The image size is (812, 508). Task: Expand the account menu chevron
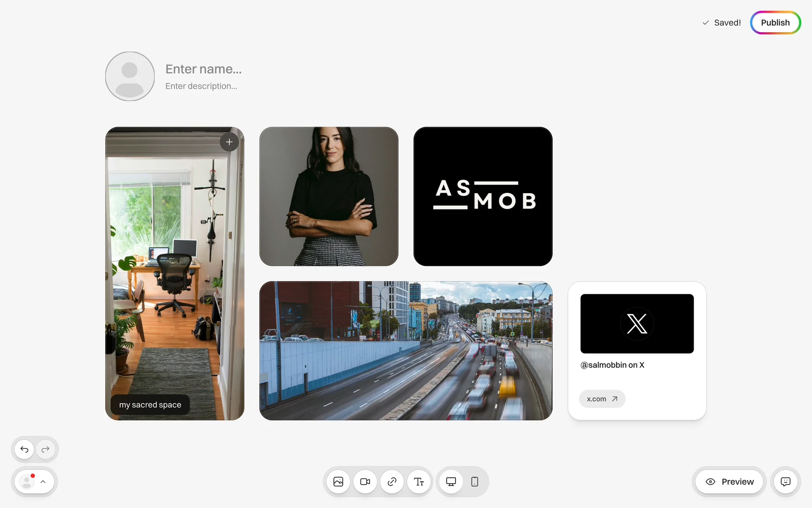coord(43,482)
